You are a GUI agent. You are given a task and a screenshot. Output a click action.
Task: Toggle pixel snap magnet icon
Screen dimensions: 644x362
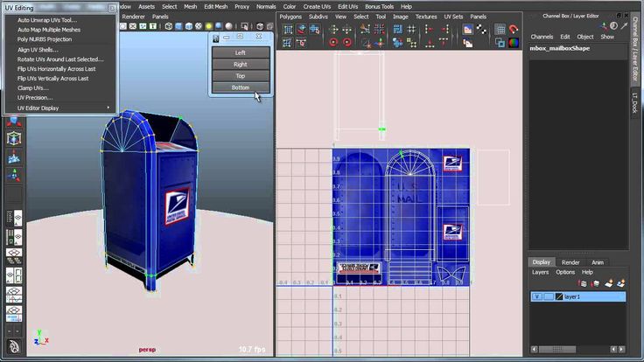coord(514,29)
